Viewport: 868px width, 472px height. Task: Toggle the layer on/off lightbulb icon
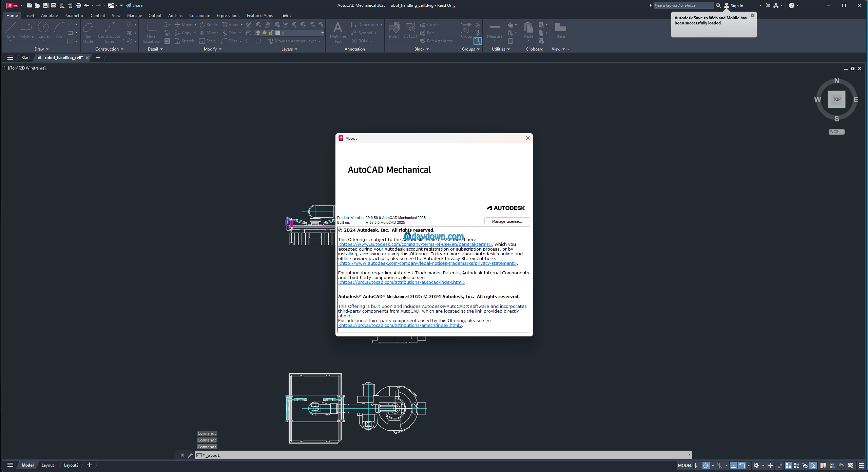point(258,33)
